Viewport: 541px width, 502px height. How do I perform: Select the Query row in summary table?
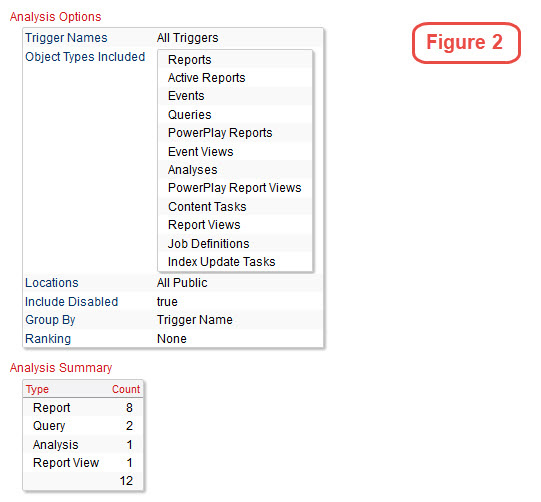[x=83, y=426]
